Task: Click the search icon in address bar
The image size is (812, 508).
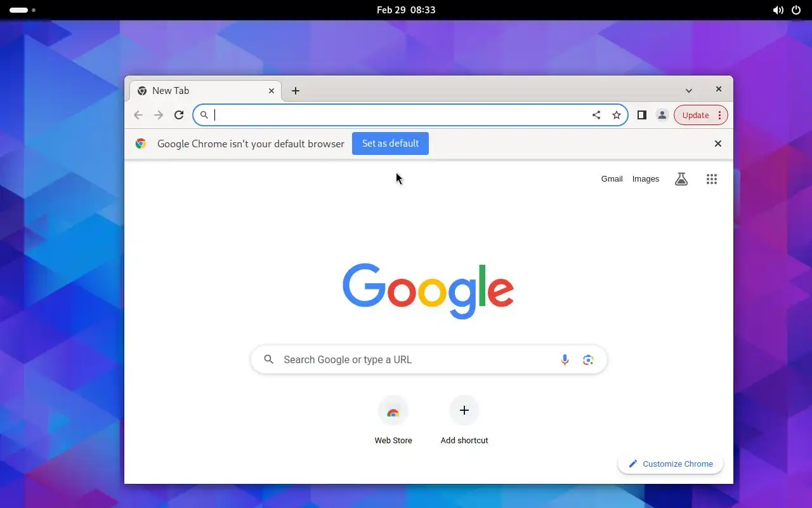Action: (x=204, y=115)
